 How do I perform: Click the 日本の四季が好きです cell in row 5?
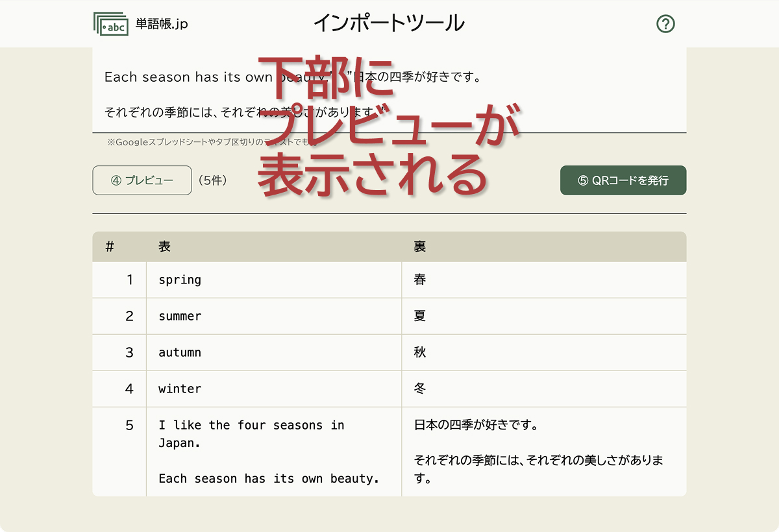tap(506, 452)
